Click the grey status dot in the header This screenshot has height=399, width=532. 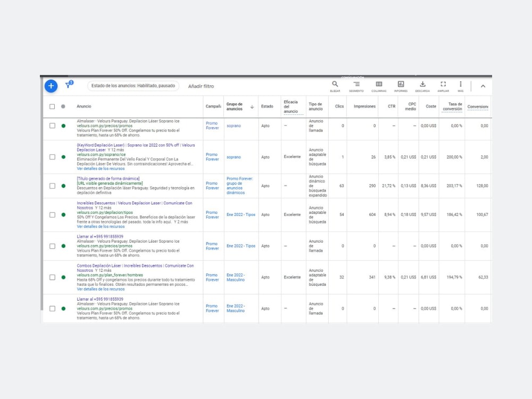(x=63, y=106)
